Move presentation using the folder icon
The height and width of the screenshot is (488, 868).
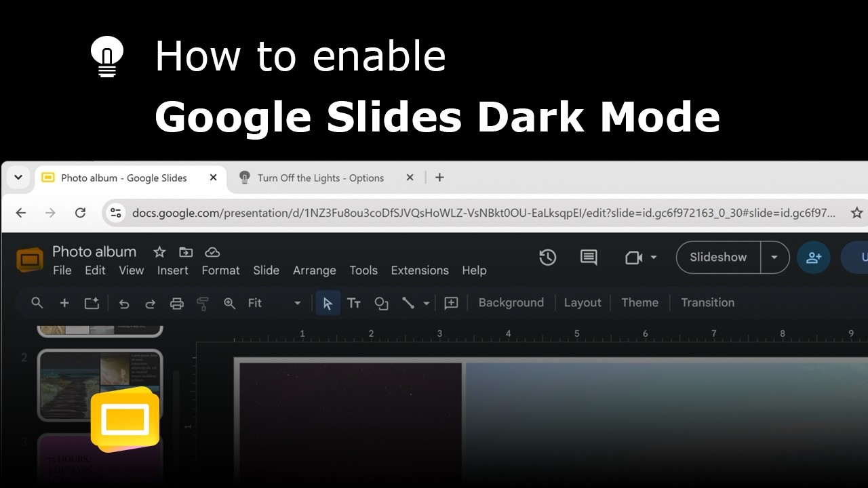(x=186, y=252)
